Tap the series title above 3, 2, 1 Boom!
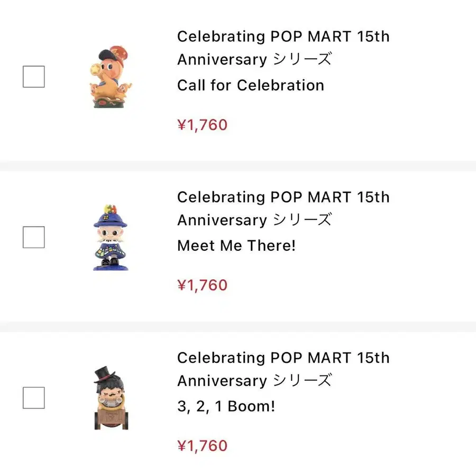Image resolution: width=476 pixels, height=476 pixels. (x=283, y=358)
